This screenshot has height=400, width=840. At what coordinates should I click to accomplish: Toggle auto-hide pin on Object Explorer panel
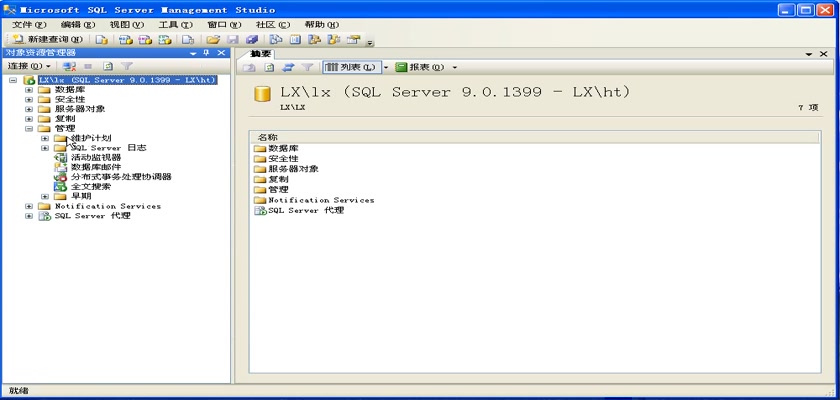click(206, 52)
